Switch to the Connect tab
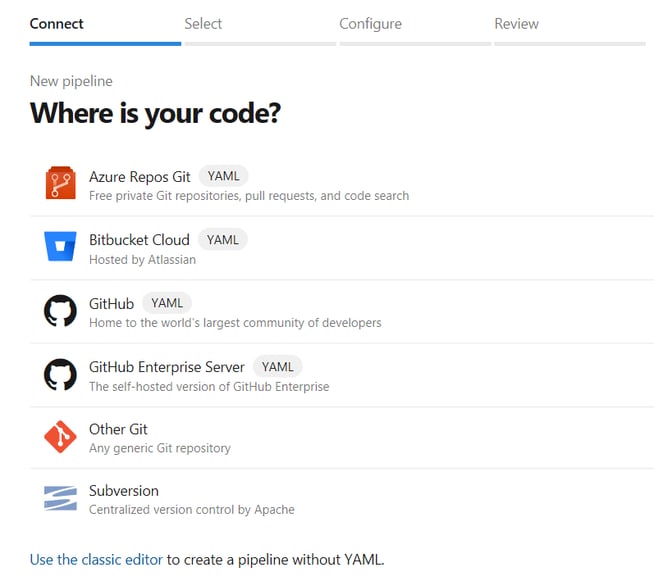Image resolution: width=654 pixels, height=581 pixels. pyautogui.click(x=57, y=24)
